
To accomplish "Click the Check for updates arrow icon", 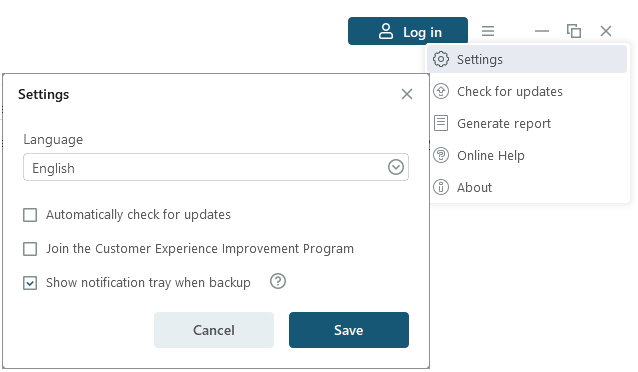I will point(441,91).
